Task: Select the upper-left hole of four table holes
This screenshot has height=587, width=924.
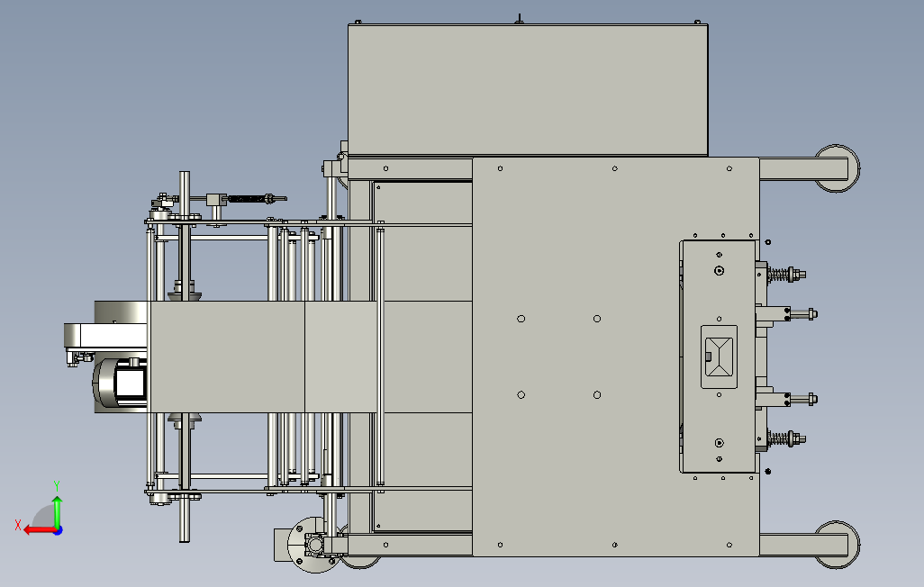Action: (521, 319)
